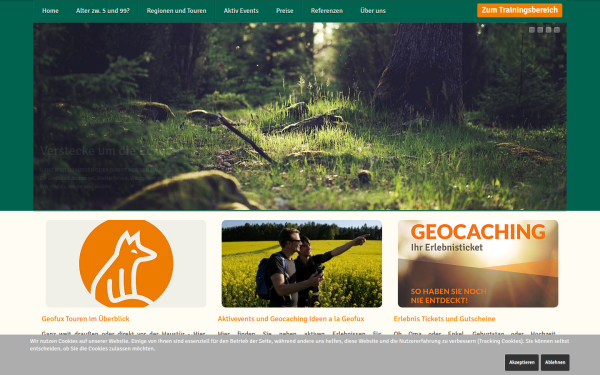This screenshot has width=600, height=375.
Task: Open the 'Über uns' menu item
Action: click(x=373, y=11)
